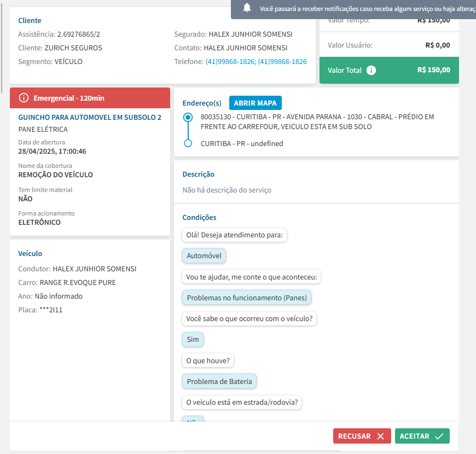The width and height of the screenshot is (476, 454).
Task: Select the Problemas no funcionamento (Panes) chip
Action: (247, 298)
